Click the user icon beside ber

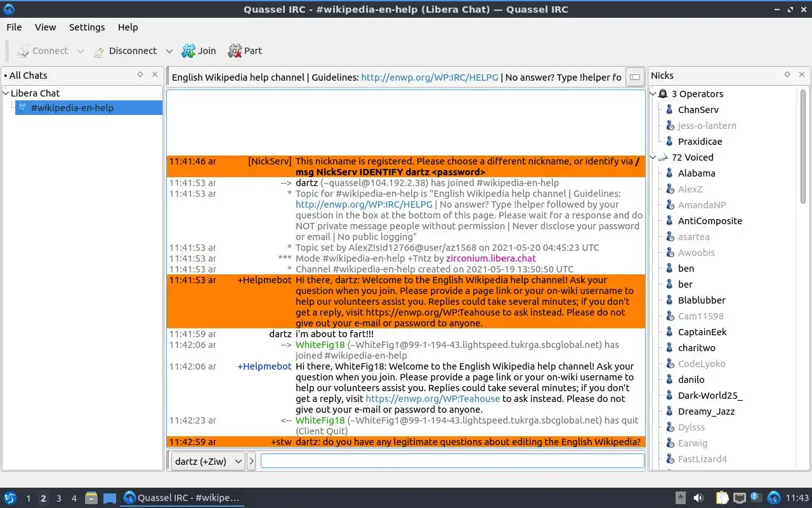[669, 284]
